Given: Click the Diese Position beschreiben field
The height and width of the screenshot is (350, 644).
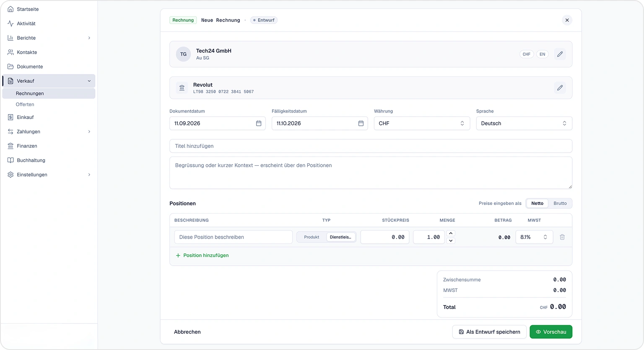Looking at the screenshot, I should (234, 237).
